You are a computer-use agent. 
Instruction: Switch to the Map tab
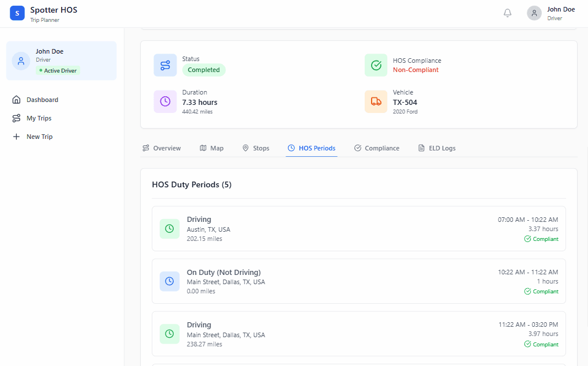pyautogui.click(x=212, y=148)
